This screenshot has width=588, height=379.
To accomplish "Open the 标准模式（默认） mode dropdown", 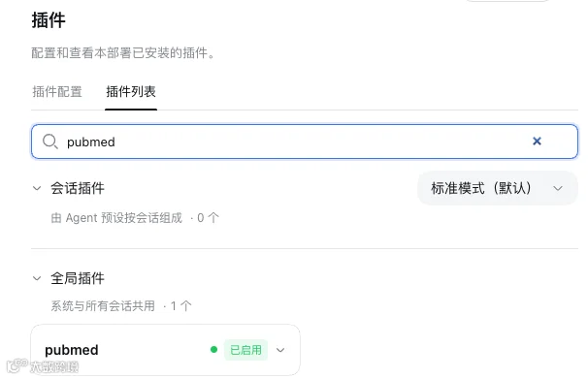I will pyautogui.click(x=497, y=188).
